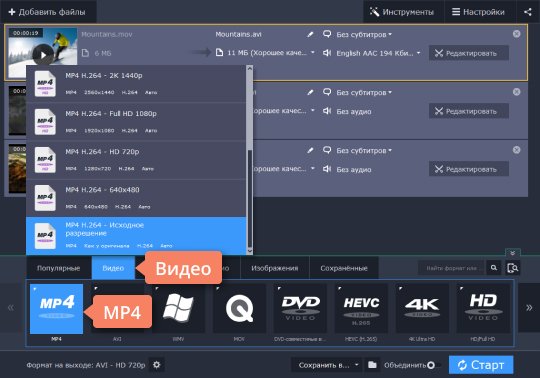Viewport: 540px width, 378px height.
Task: Play the Mountains.mov preview thumbnail
Action: pos(43,55)
